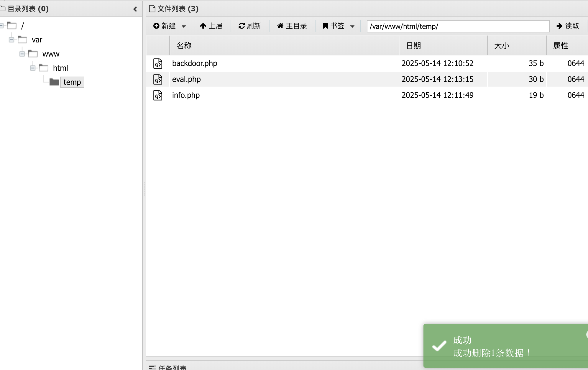This screenshot has width=588, height=370.
Task: Select the eval.php file name
Action: pyautogui.click(x=186, y=79)
